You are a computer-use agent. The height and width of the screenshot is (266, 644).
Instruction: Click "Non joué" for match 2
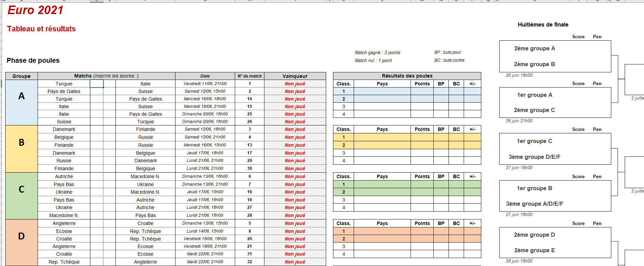295,91
